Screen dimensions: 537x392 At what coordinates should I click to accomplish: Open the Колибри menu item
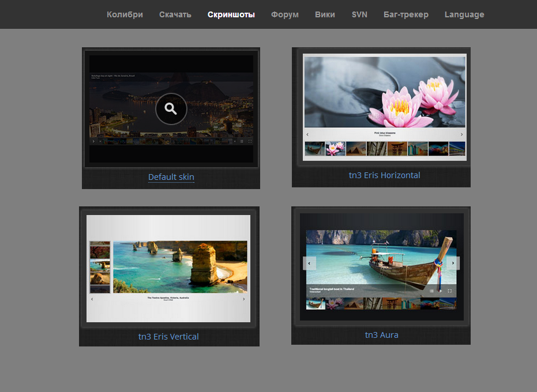point(125,14)
